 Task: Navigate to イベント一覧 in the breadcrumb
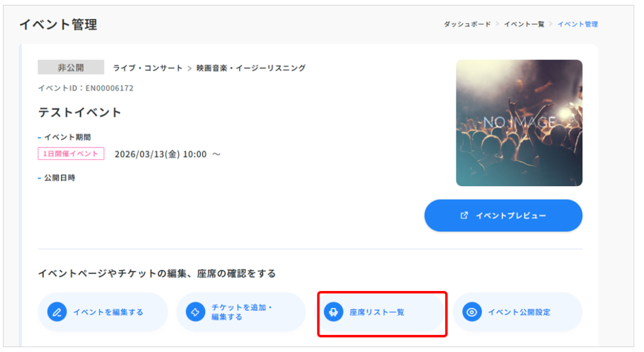[524, 25]
